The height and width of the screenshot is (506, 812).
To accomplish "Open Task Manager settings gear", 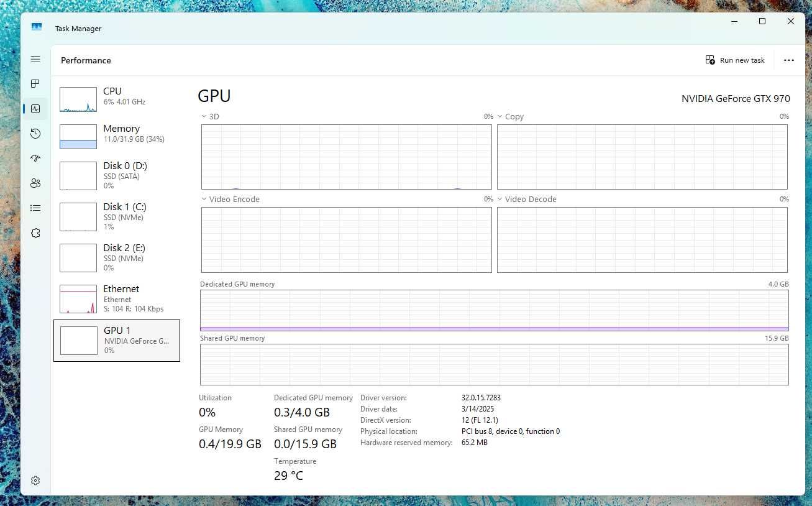I will coord(35,481).
